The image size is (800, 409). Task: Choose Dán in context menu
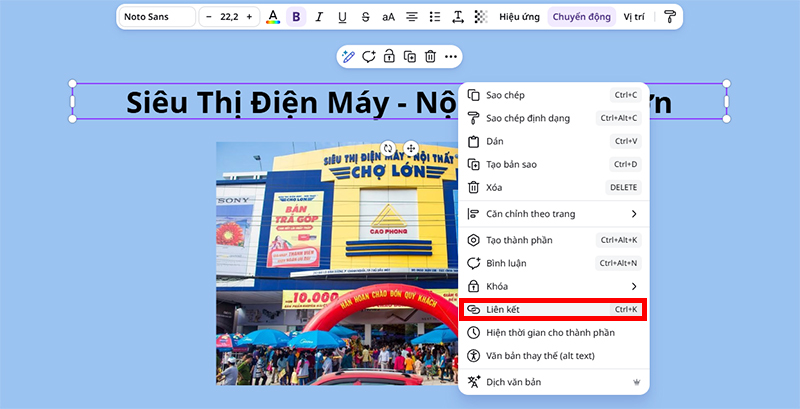point(554,141)
